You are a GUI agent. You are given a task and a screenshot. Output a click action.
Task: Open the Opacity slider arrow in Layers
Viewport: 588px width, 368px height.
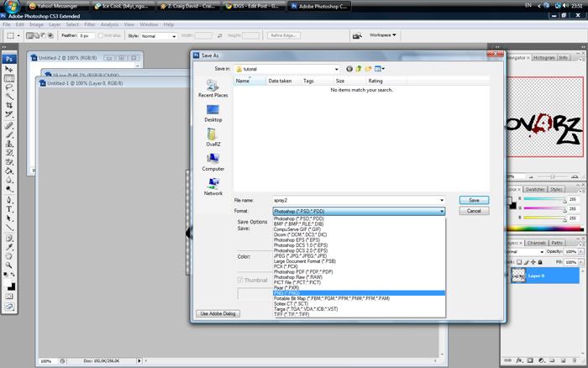(x=580, y=252)
